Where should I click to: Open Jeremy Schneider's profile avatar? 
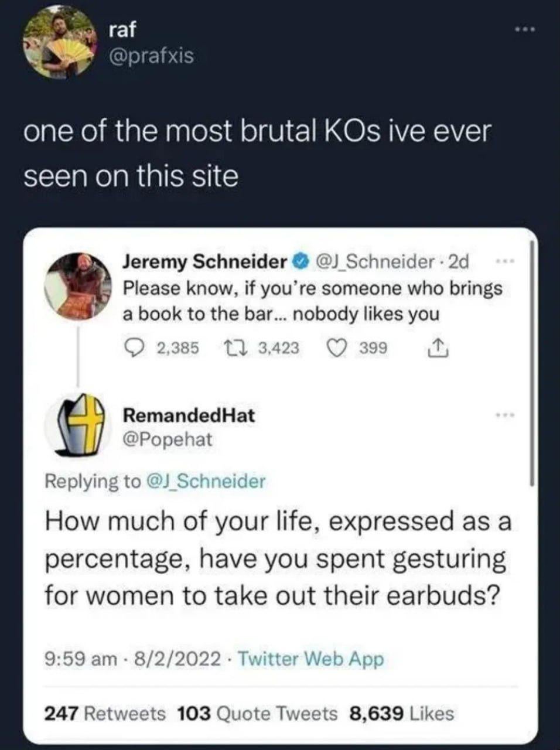pyautogui.click(x=77, y=286)
